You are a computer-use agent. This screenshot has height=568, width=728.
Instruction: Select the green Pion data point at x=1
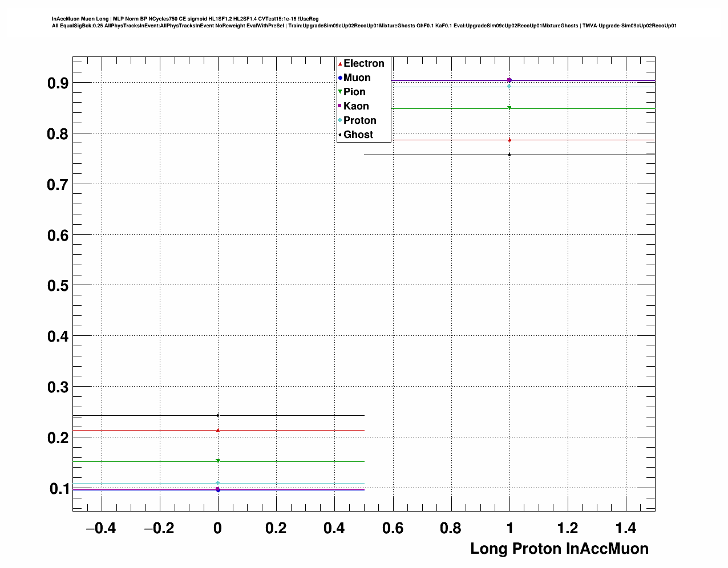509,108
